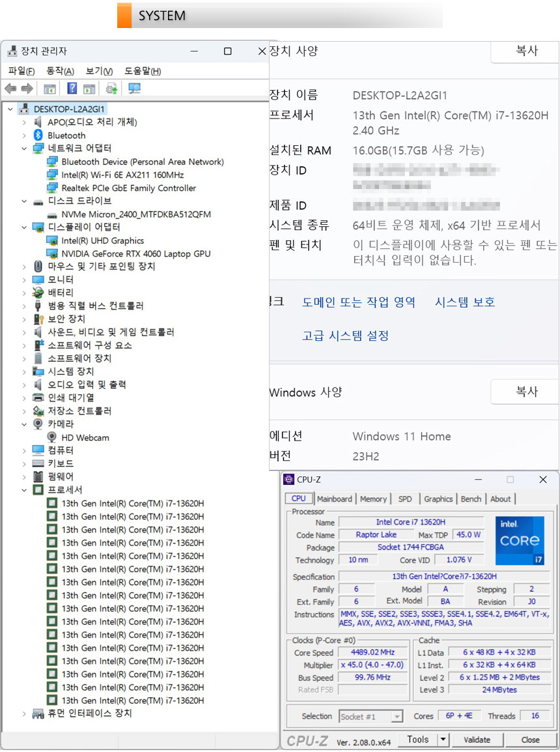Click the Back arrow in Device Manager toolbar
The width and height of the screenshot is (560, 752).
(10, 89)
